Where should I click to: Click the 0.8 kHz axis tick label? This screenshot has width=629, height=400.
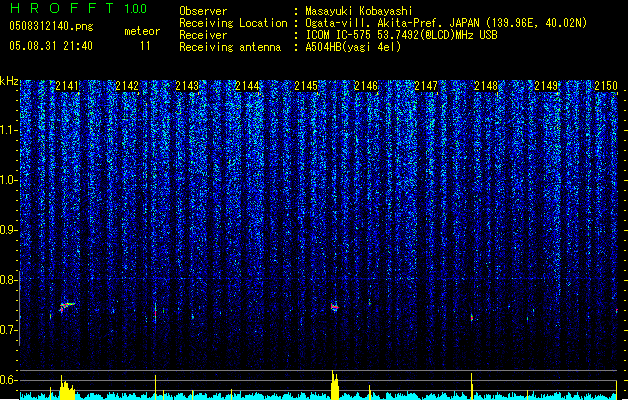tap(8, 280)
